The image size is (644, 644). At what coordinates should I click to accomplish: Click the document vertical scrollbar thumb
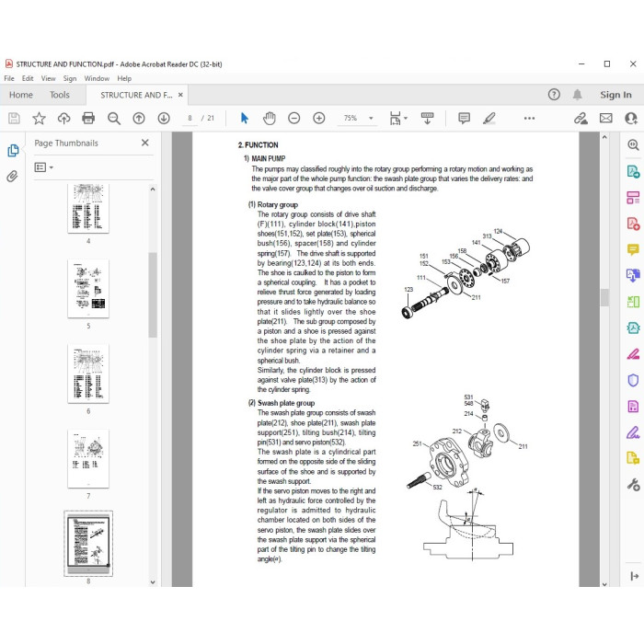[604, 297]
